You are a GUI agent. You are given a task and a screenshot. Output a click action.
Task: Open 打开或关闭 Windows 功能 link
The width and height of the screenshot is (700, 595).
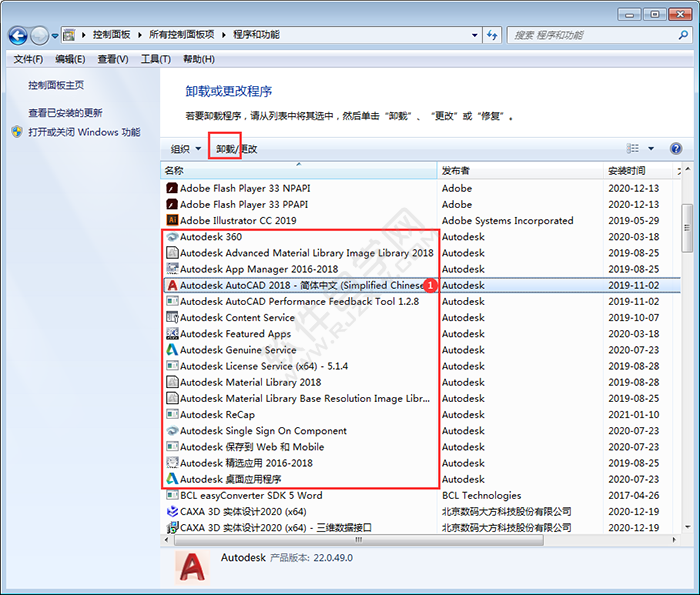pos(84,132)
